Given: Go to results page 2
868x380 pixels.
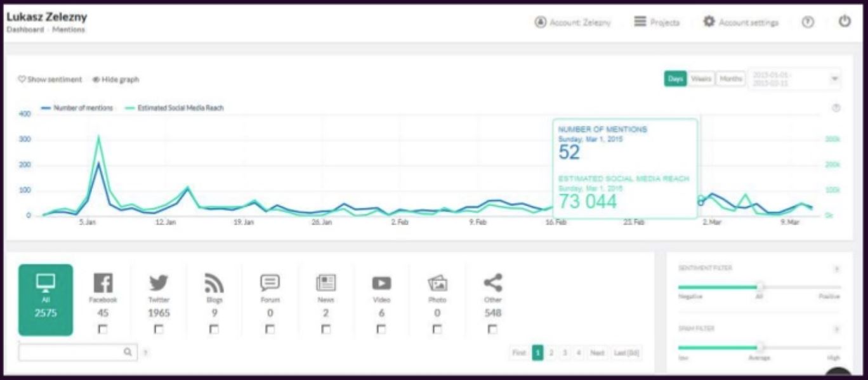Looking at the screenshot, I should [x=551, y=353].
